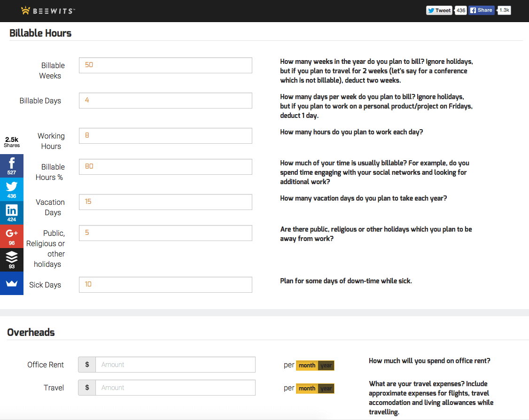
Task: Click the Office Rent amount field
Action: click(175, 365)
